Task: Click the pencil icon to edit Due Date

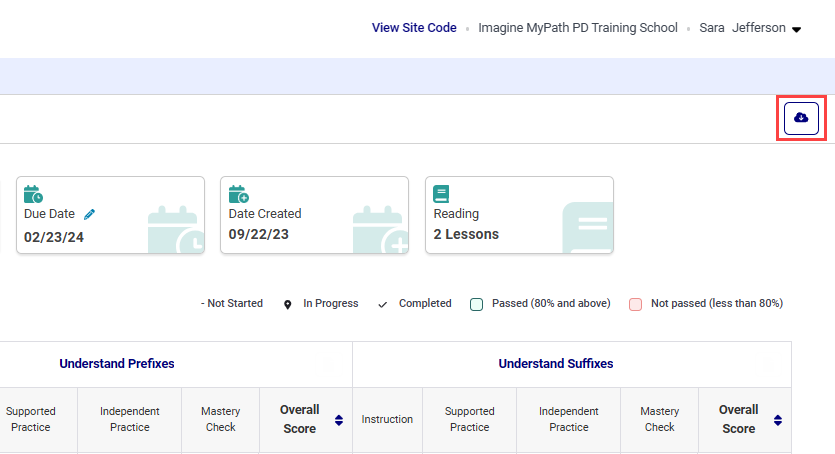Action: 90,214
